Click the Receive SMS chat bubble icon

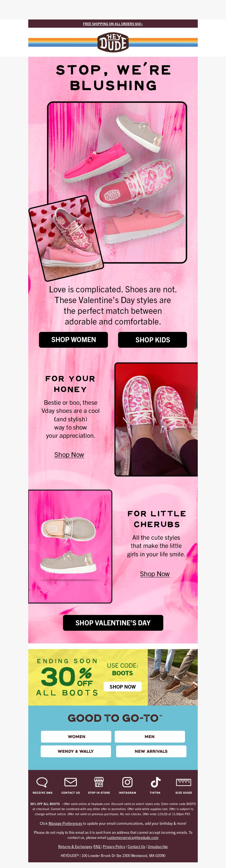pyautogui.click(x=42, y=782)
